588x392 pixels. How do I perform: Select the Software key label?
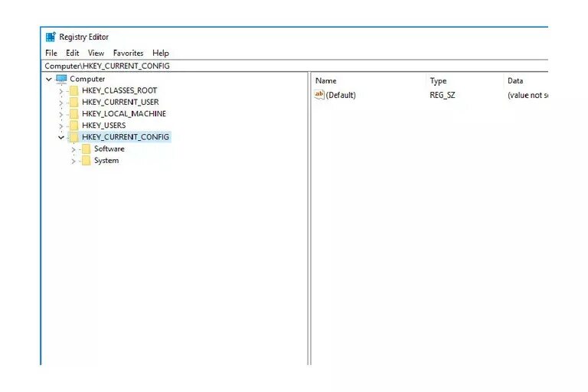click(109, 149)
